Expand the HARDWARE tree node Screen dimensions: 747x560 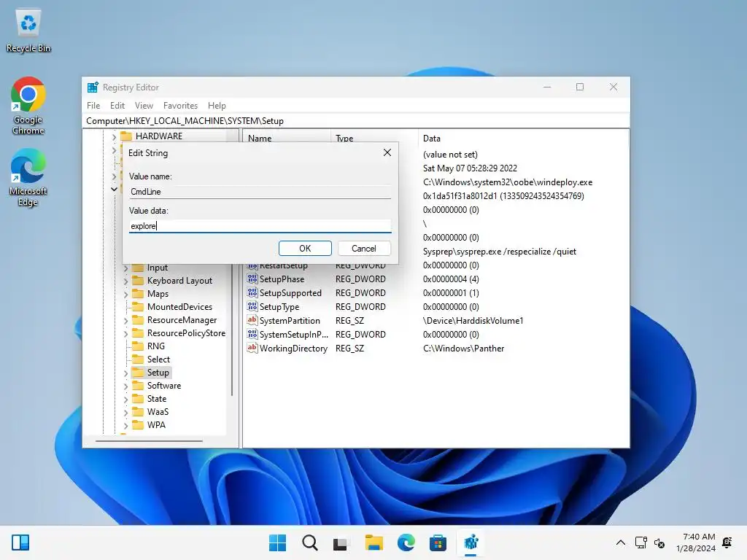114,136
